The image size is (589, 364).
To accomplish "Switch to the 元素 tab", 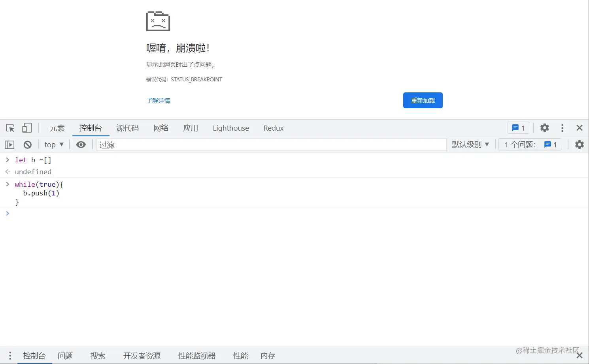I will [x=57, y=128].
